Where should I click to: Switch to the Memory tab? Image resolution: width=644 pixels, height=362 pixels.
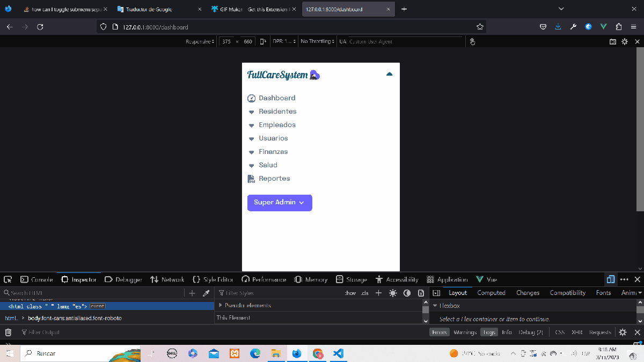pos(311,279)
